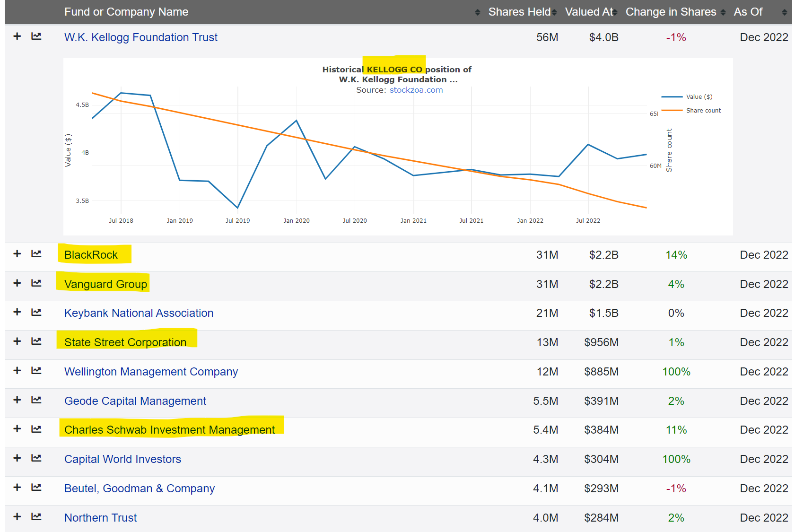Image resolution: width=795 pixels, height=532 pixels.
Task: Select State Street $956M valuation cell
Action: (x=601, y=342)
